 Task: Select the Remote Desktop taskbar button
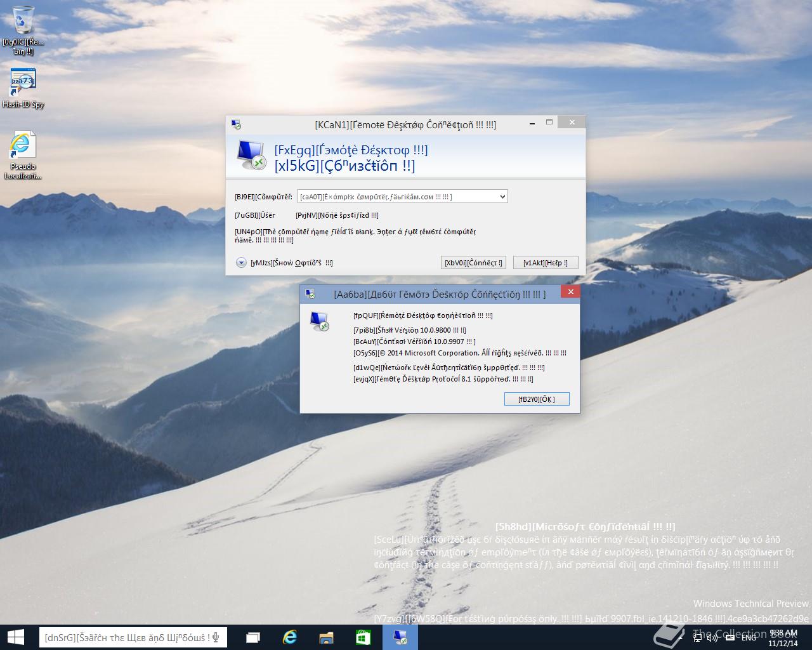pyautogui.click(x=400, y=637)
